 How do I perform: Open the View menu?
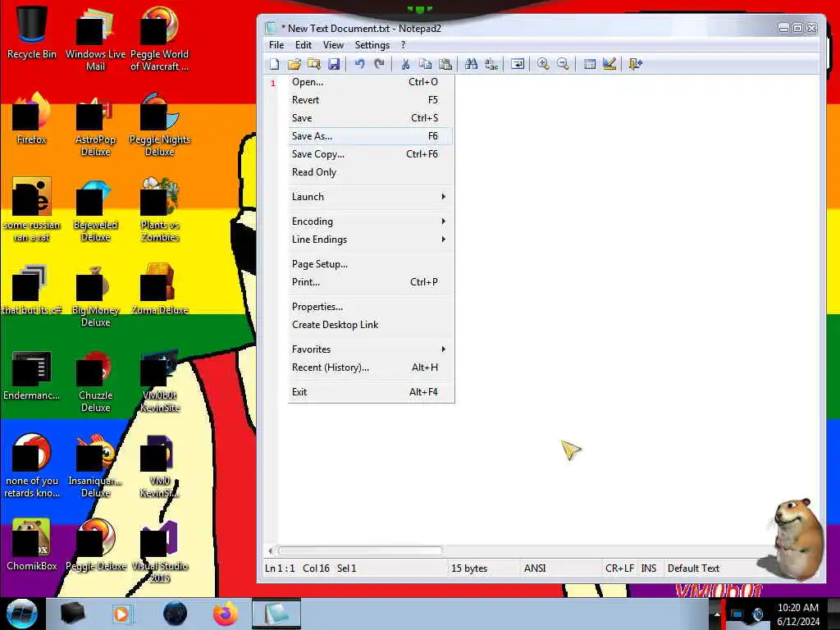pos(333,45)
